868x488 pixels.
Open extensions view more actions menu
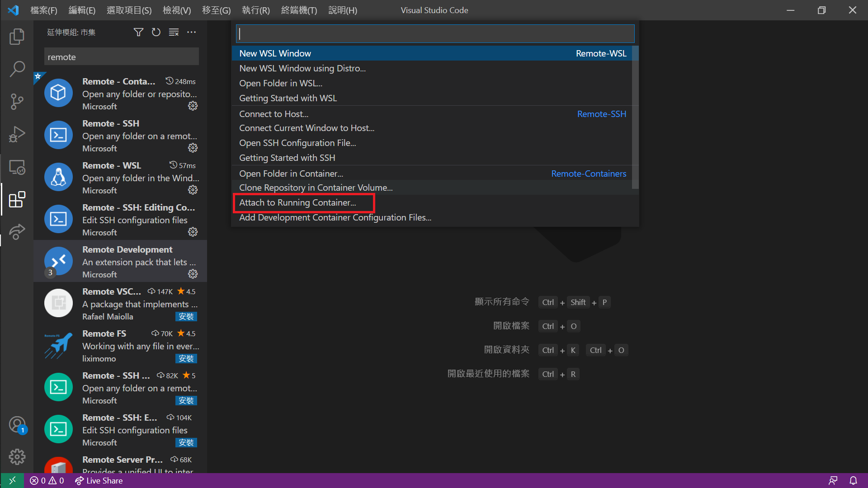click(x=192, y=32)
